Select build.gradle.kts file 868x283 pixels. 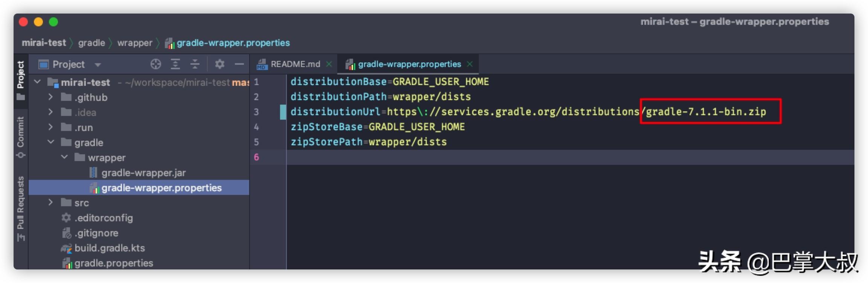[139, 248]
